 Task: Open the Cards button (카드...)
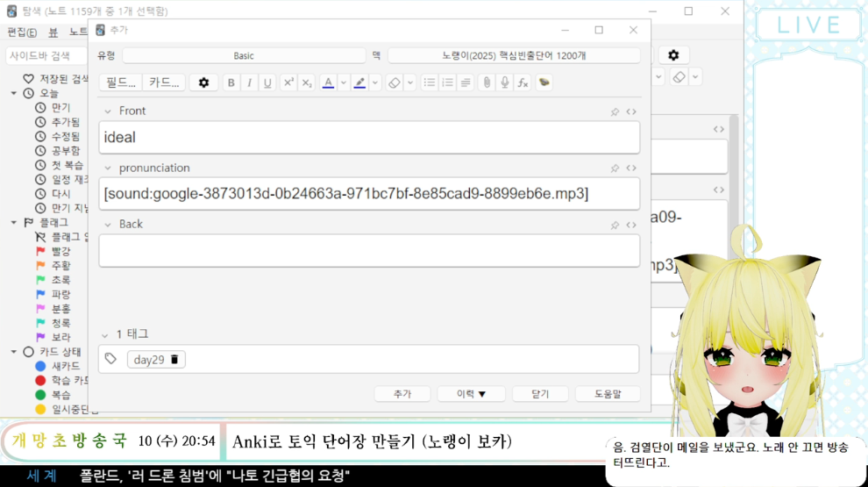[x=164, y=82]
